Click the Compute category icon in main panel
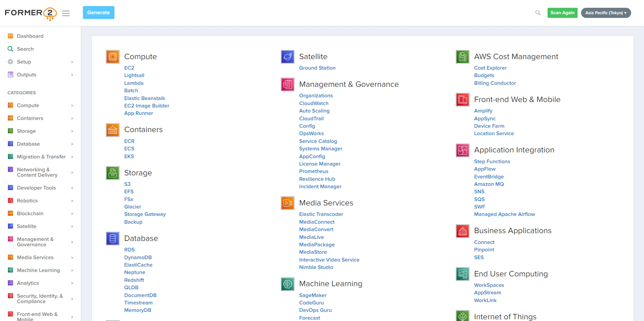Screen dimensions: 644x321 click(113, 57)
